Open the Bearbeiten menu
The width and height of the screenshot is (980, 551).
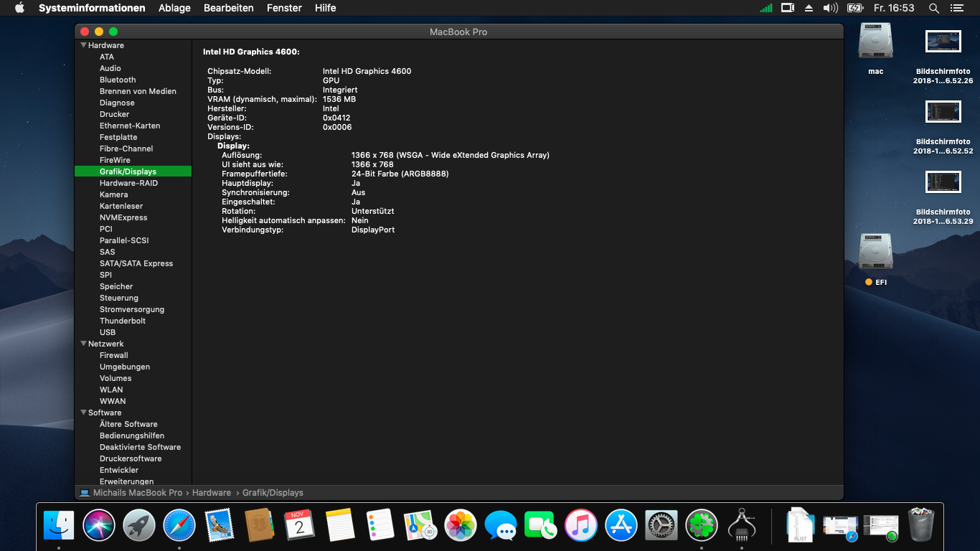[229, 8]
